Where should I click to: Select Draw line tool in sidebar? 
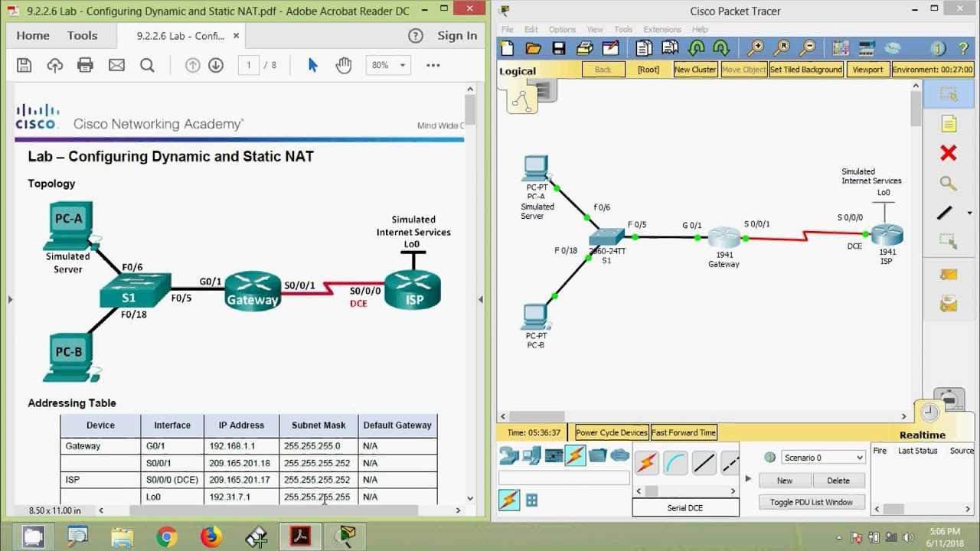coord(946,213)
